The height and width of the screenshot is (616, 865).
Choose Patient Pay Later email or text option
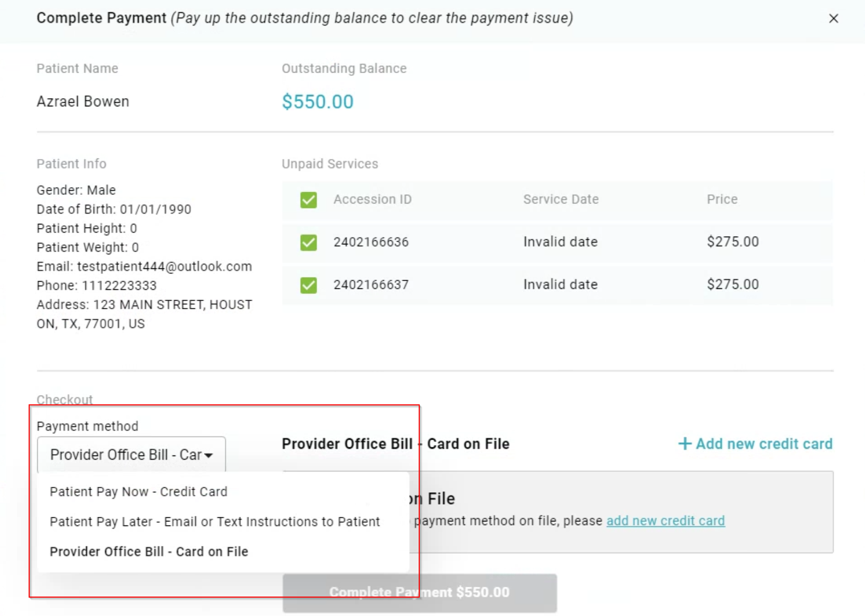(x=215, y=522)
